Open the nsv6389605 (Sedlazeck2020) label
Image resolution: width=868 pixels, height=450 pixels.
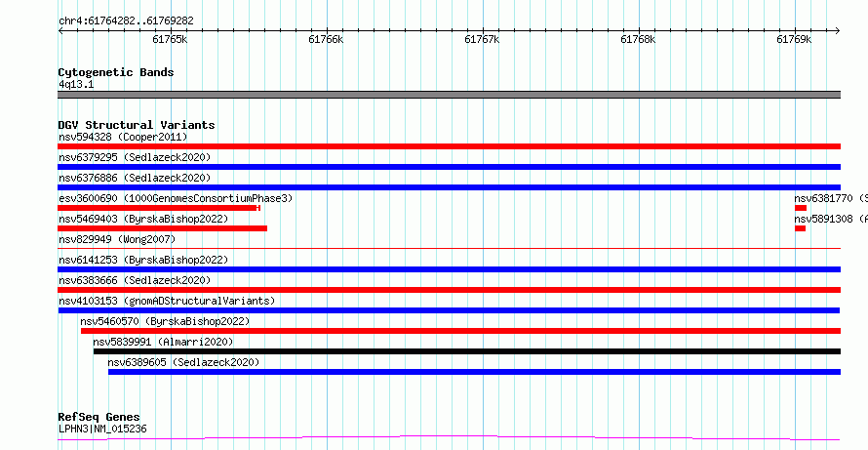pyautogui.click(x=183, y=362)
